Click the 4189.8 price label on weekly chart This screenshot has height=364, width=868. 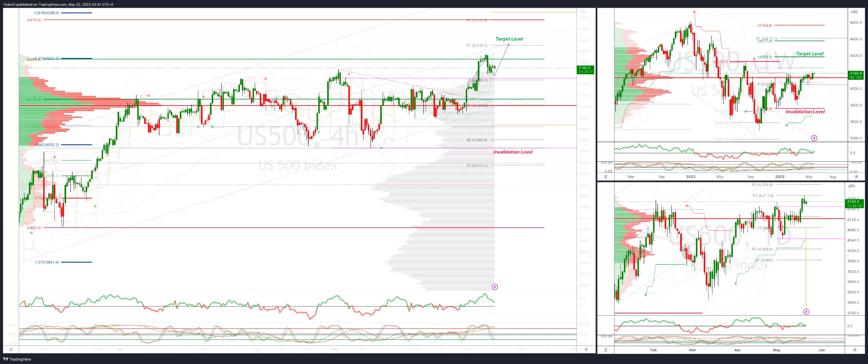click(856, 73)
